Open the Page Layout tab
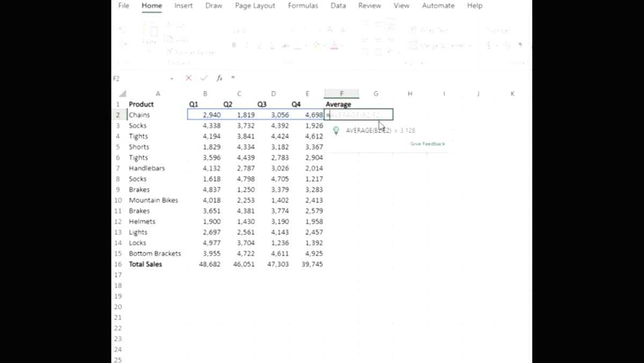The image size is (644, 363). (x=255, y=5)
